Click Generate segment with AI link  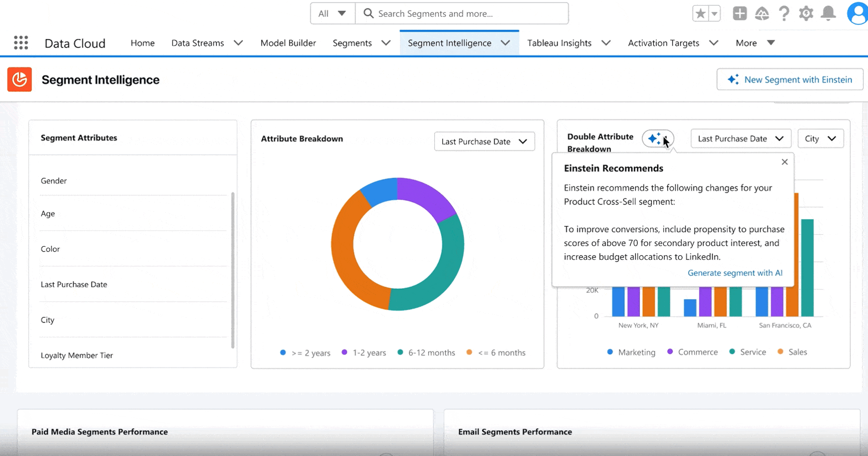[x=735, y=273]
